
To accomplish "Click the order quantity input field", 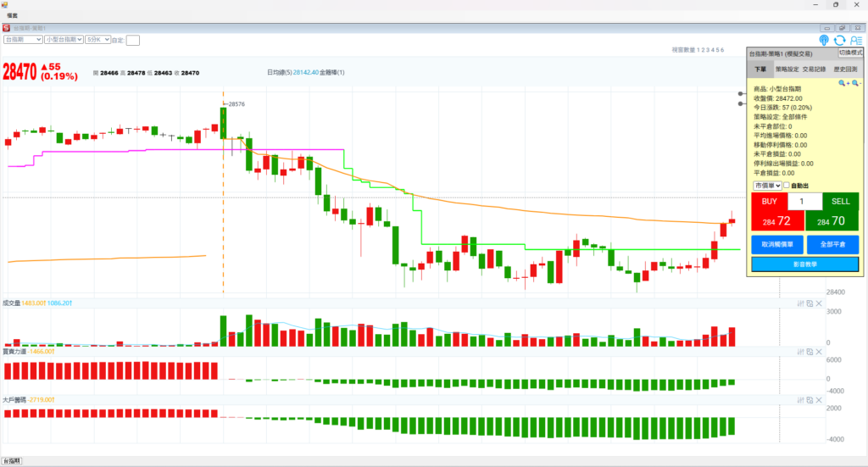I will tap(804, 202).
